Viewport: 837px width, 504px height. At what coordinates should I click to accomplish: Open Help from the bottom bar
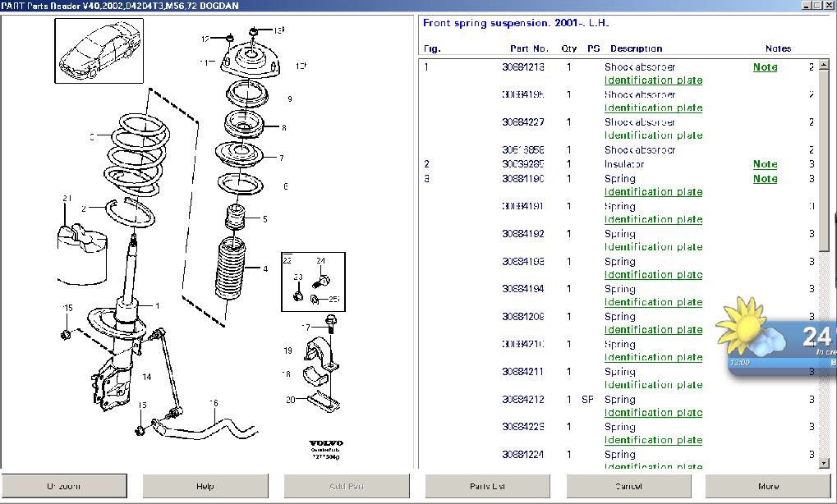205,486
